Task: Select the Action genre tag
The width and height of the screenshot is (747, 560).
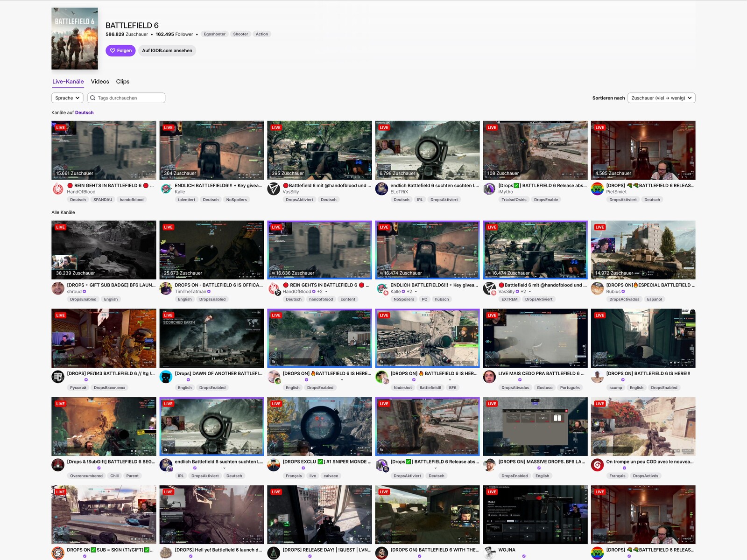Action: 262,34
